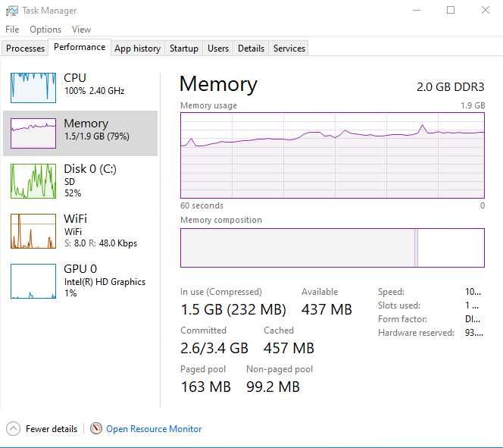Viewport: 503px width, 448px height.
Task: Click the Memory heading
Action: coord(218,84)
